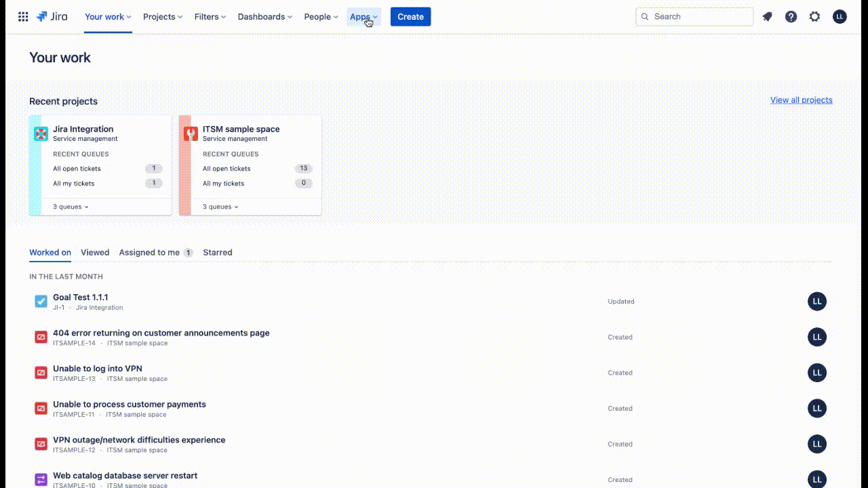Click the Jira Integration project icon
Screen dimensions: 868x488
click(40, 133)
